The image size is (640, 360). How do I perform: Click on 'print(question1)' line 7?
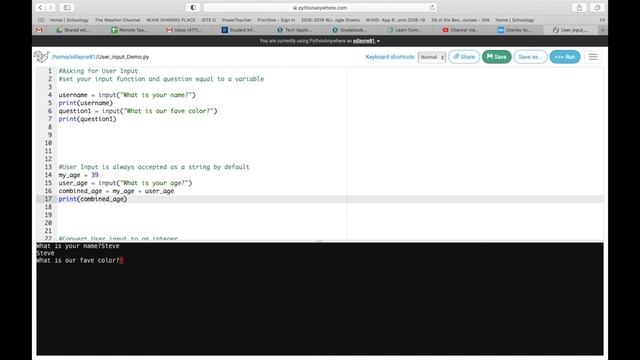tap(87, 119)
